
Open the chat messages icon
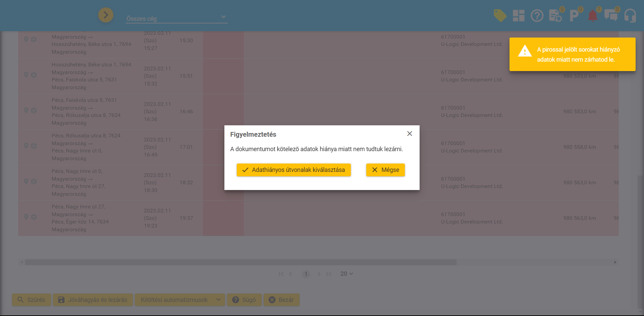tap(611, 15)
